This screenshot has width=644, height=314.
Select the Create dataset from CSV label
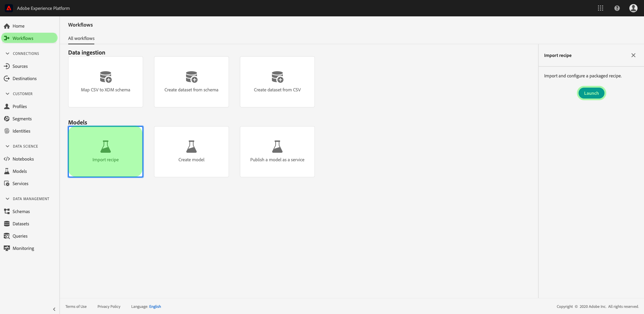(x=277, y=90)
